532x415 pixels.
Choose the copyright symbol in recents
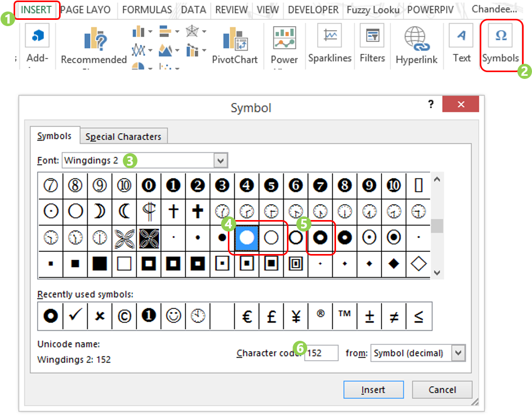124,316
